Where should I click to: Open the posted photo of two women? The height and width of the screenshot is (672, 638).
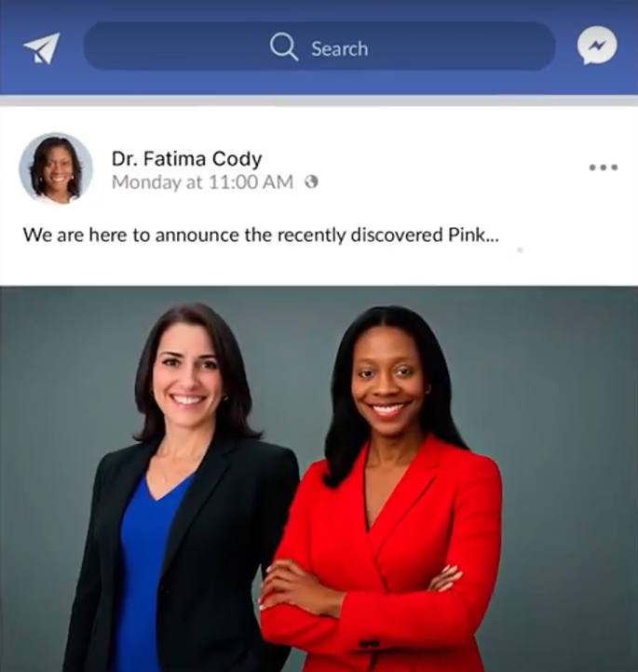(319, 478)
